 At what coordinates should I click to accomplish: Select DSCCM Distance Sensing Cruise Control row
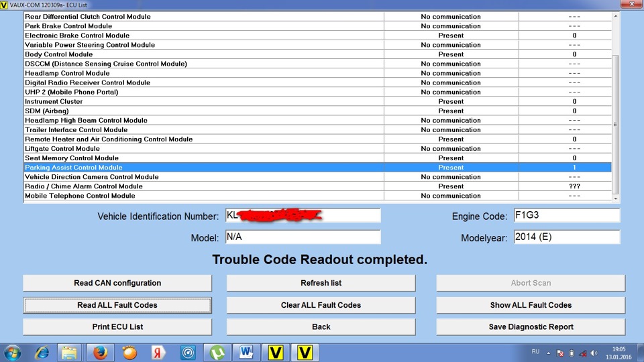317,64
